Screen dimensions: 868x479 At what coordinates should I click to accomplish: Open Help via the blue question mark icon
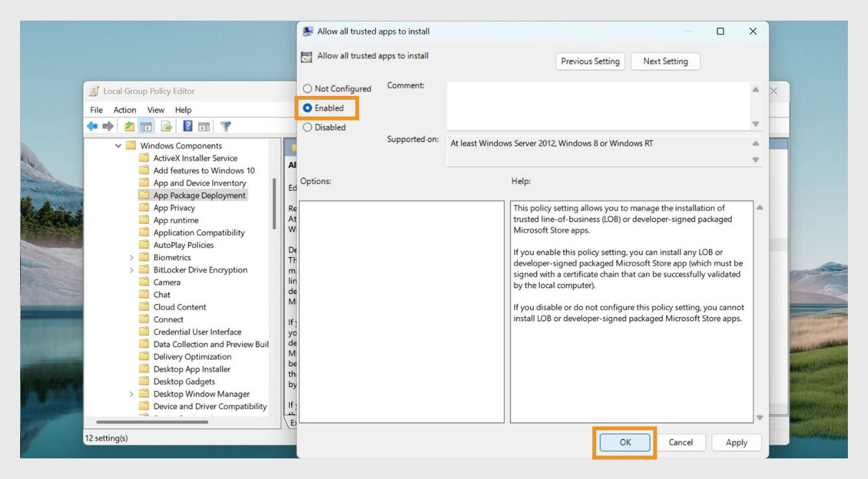pyautogui.click(x=187, y=126)
